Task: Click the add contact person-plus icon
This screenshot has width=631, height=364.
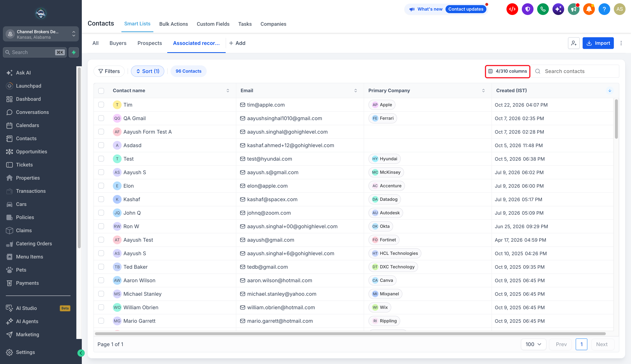Action: click(573, 43)
